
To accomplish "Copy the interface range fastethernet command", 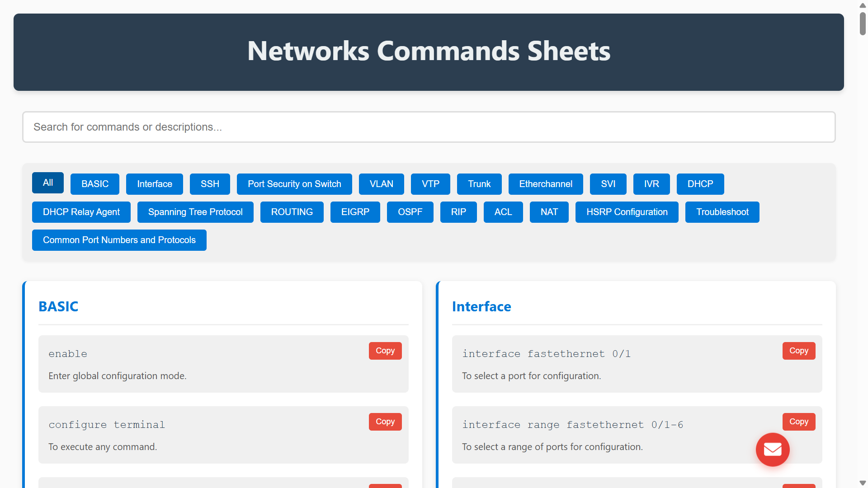I will [798, 422].
